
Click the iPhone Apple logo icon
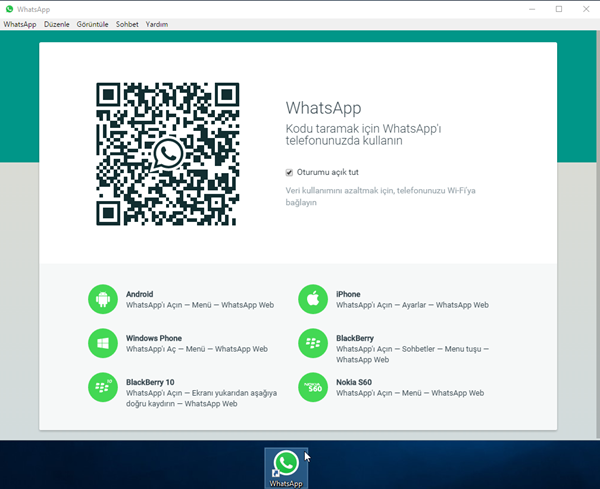click(x=313, y=299)
